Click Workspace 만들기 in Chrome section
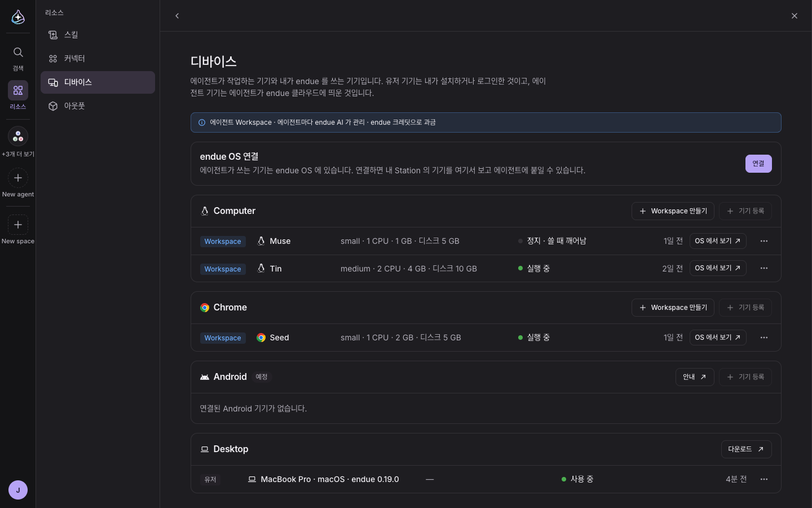The image size is (812, 508). click(673, 308)
